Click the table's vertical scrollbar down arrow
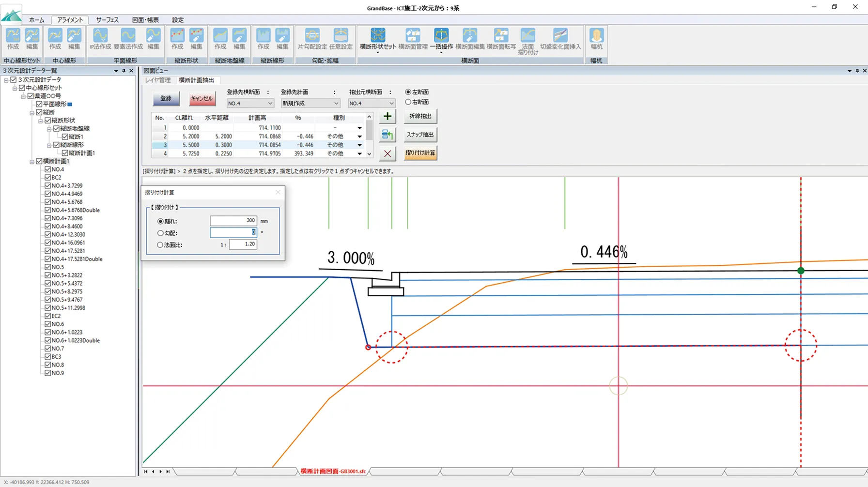This screenshot has width=868, height=487. click(369, 154)
